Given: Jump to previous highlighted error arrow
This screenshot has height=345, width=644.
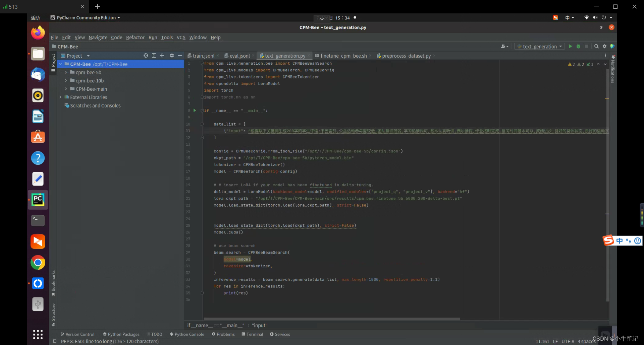Looking at the screenshot, I should point(598,64).
